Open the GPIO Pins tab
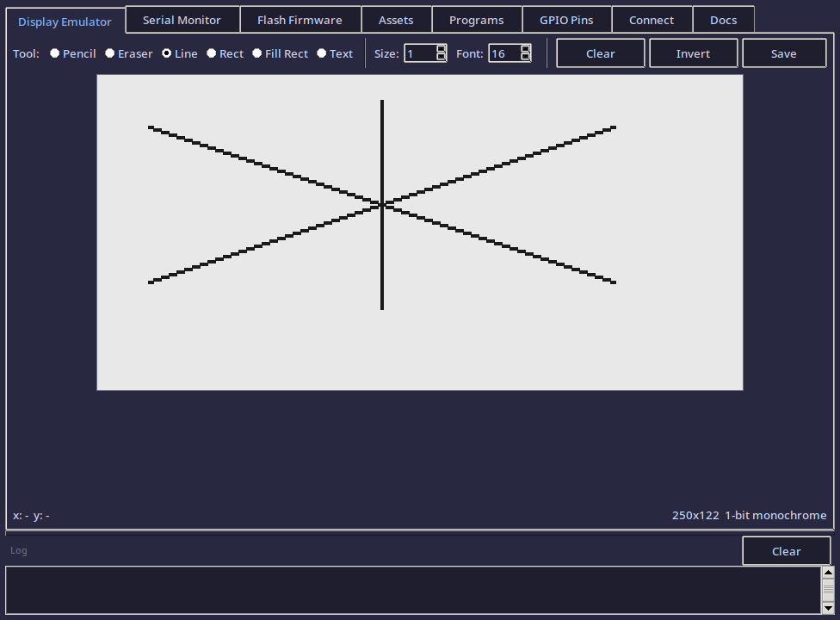 [566, 19]
